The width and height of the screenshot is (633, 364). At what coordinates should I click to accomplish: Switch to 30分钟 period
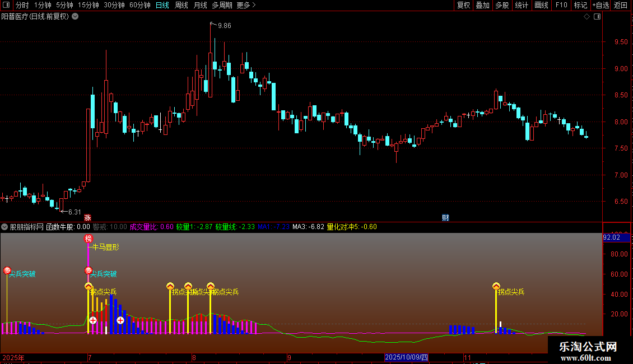114,5
